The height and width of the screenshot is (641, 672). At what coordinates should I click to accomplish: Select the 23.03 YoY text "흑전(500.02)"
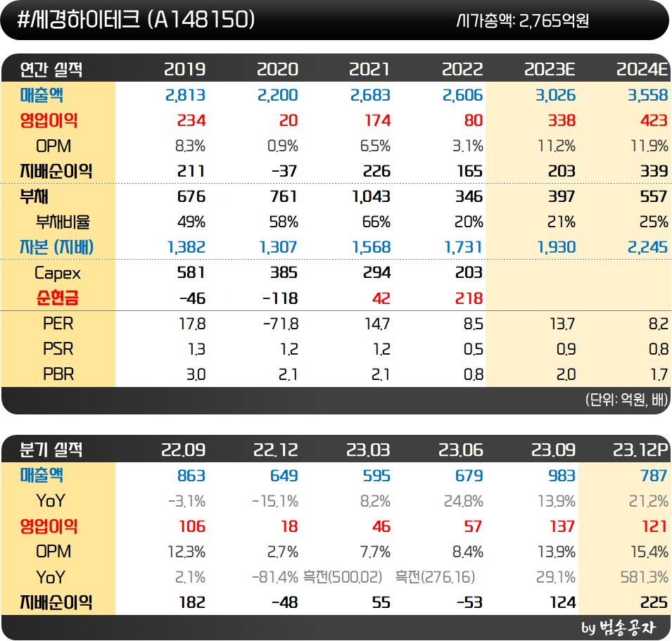[x=343, y=577]
